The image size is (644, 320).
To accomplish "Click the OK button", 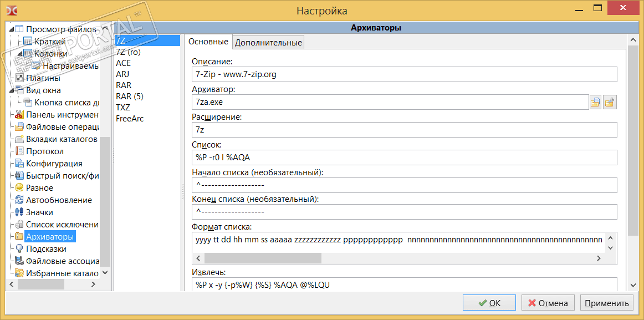I will click(489, 303).
